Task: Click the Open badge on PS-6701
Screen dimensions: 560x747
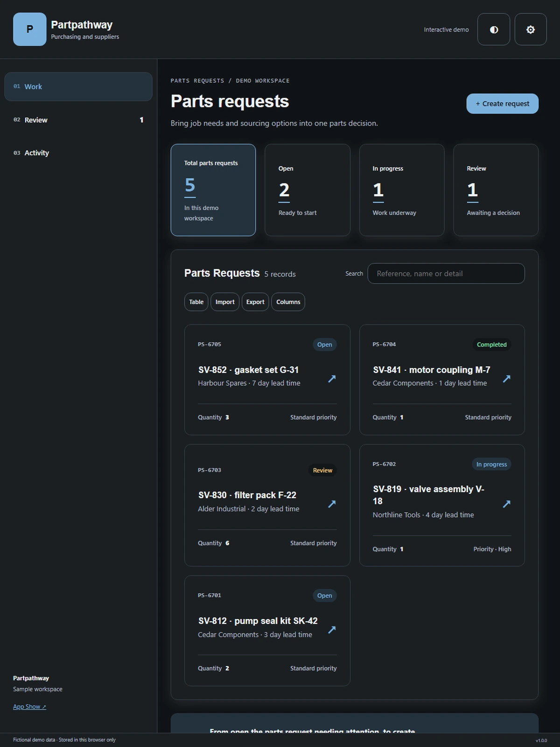Action: pyautogui.click(x=325, y=595)
